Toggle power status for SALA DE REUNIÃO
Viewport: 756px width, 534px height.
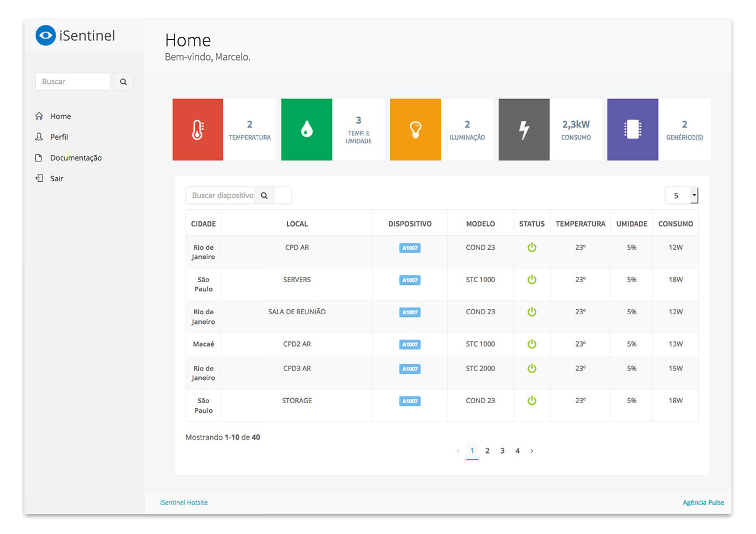tap(532, 312)
